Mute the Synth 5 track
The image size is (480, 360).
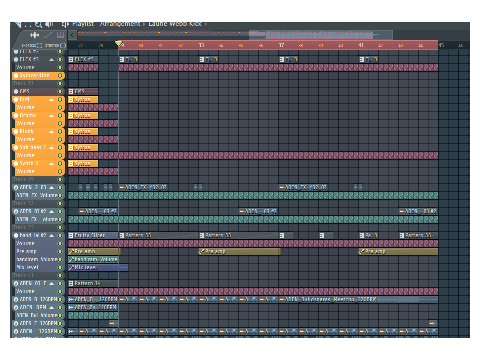coord(60,163)
